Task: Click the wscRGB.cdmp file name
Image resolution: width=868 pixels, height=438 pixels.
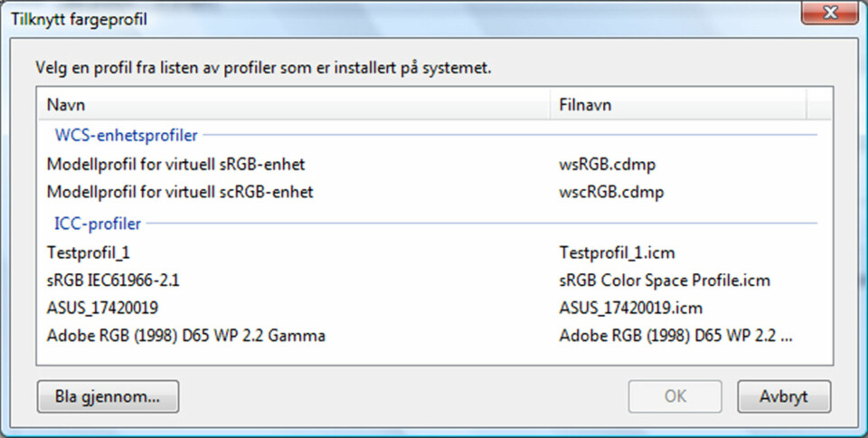Action: [x=611, y=192]
